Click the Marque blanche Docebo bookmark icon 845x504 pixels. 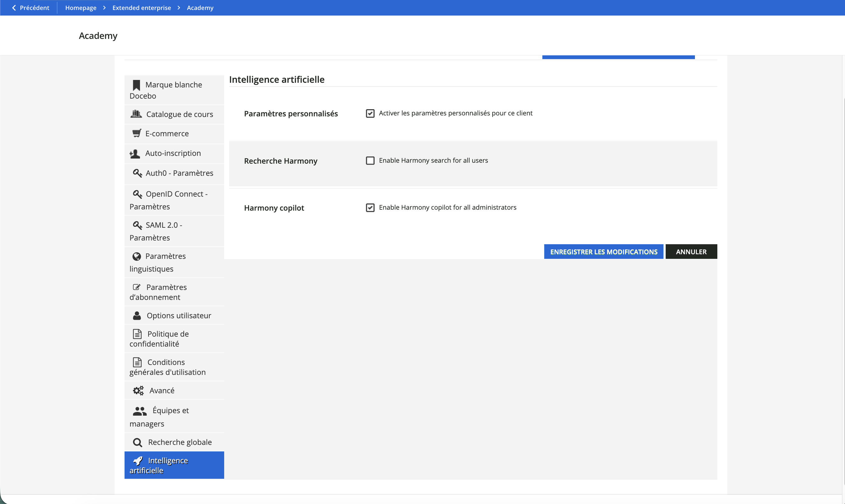[136, 85]
